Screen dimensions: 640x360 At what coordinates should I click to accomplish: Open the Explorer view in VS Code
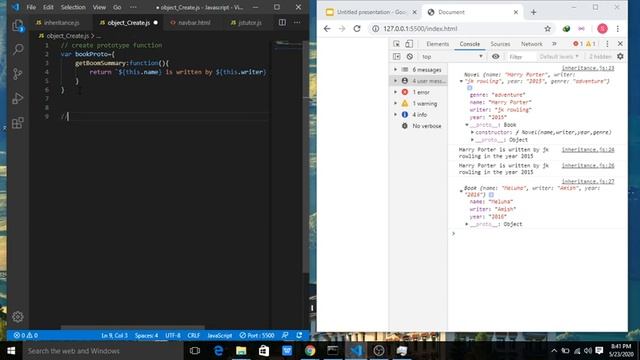[x=18, y=26]
